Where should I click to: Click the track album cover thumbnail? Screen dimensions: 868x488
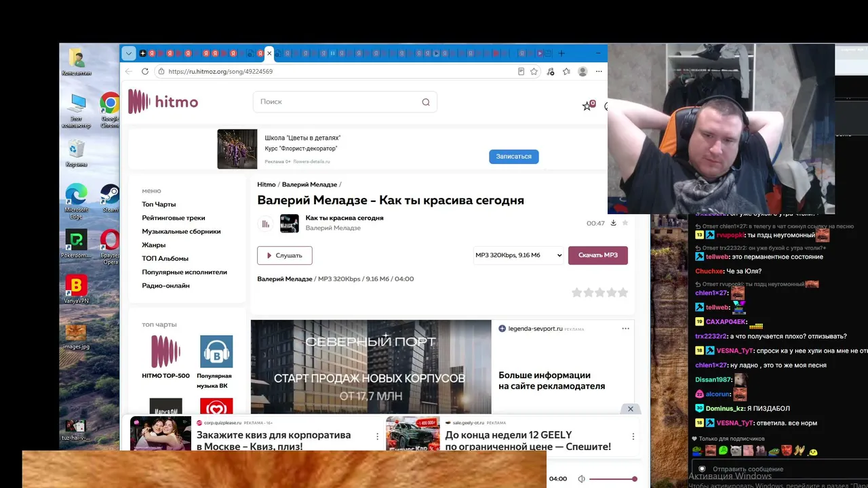pos(290,223)
